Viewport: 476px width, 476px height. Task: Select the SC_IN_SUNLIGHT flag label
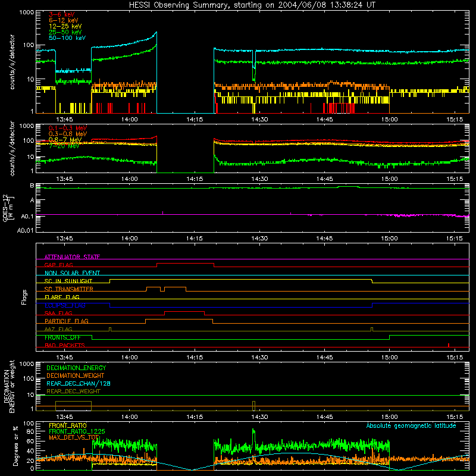pos(68,281)
